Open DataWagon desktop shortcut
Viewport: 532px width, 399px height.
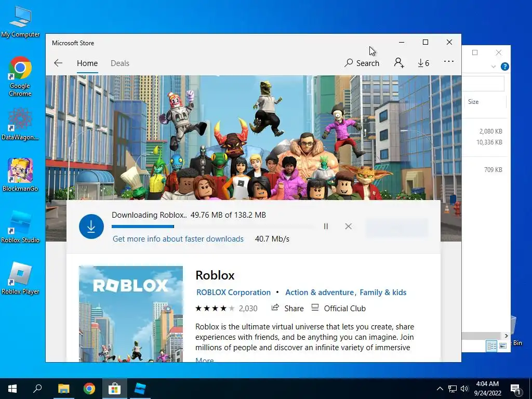pos(20,124)
